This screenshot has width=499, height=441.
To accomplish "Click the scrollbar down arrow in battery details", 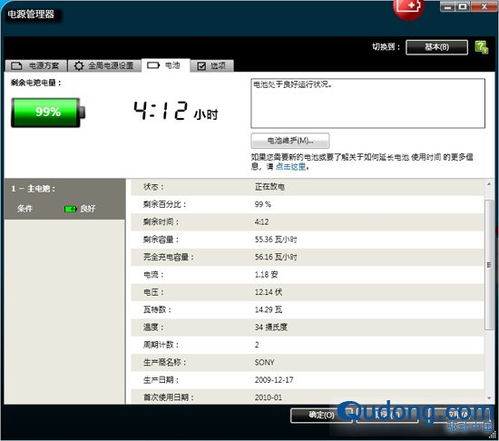I will (489, 398).
